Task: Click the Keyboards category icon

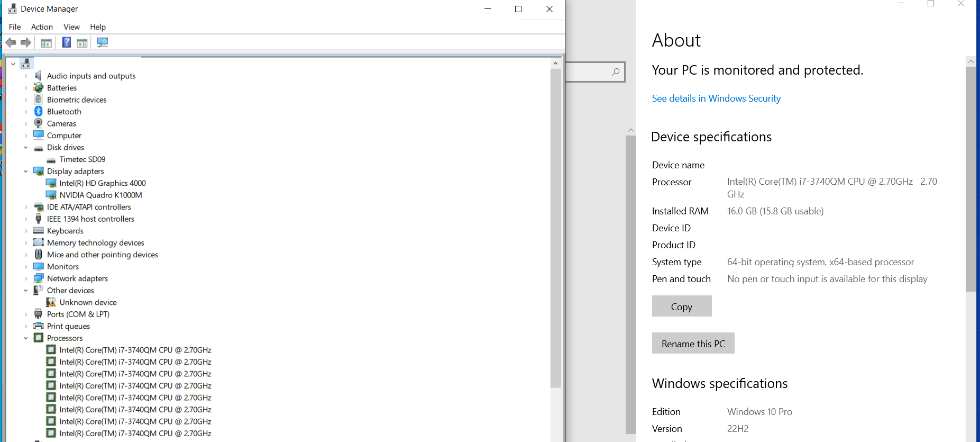Action: click(x=38, y=230)
